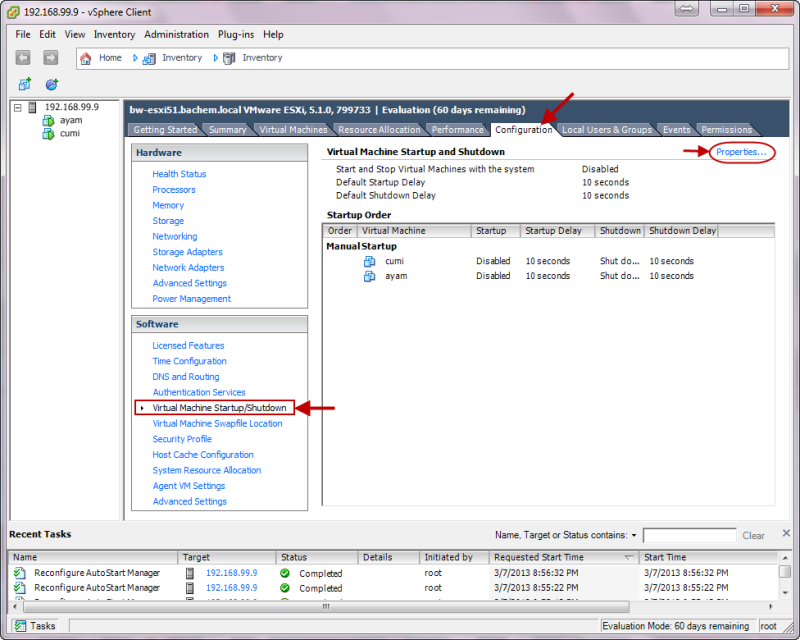Open Licensed Features under Software
Screen dimensions: 800x640
click(x=188, y=346)
